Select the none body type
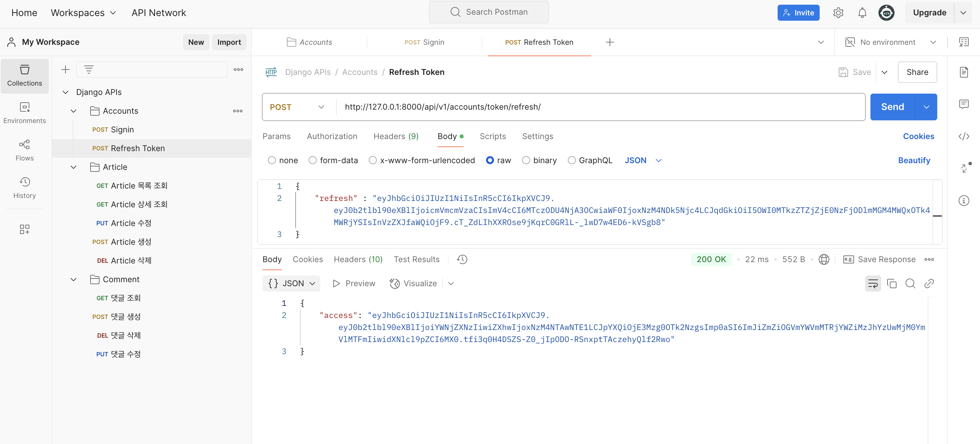Screen dimensions: 980x444 click(x=272, y=160)
